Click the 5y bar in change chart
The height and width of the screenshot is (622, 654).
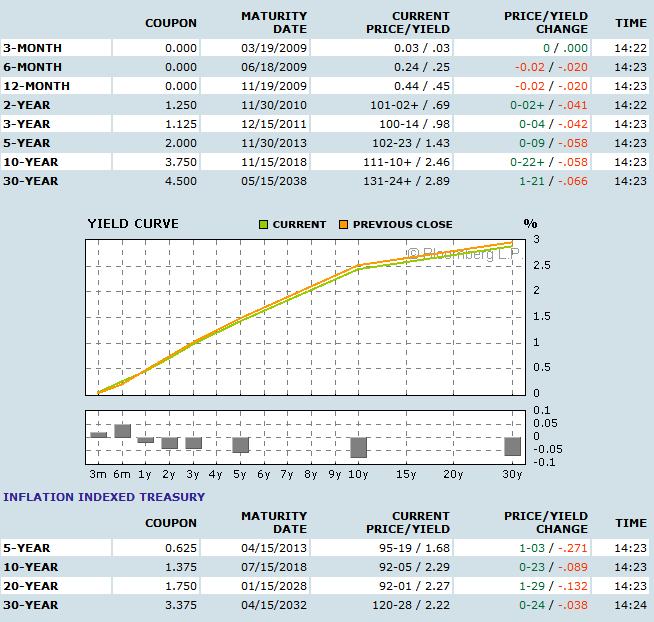[241, 445]
